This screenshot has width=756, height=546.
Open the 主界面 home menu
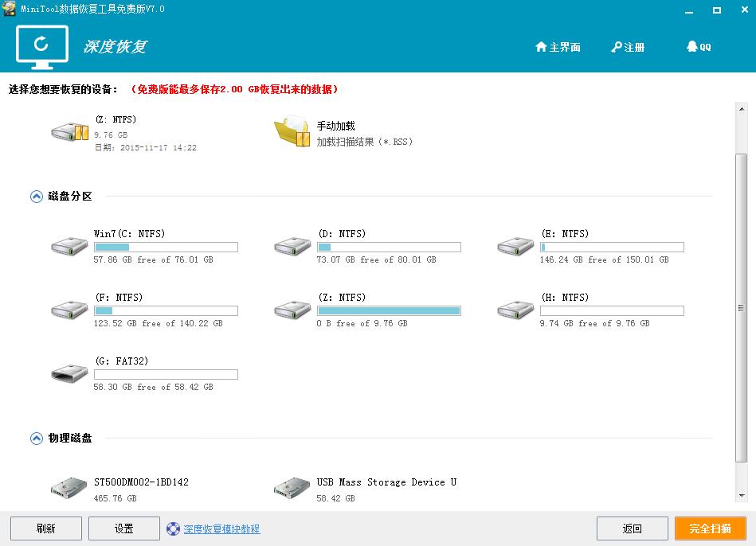tap(558, 47)
